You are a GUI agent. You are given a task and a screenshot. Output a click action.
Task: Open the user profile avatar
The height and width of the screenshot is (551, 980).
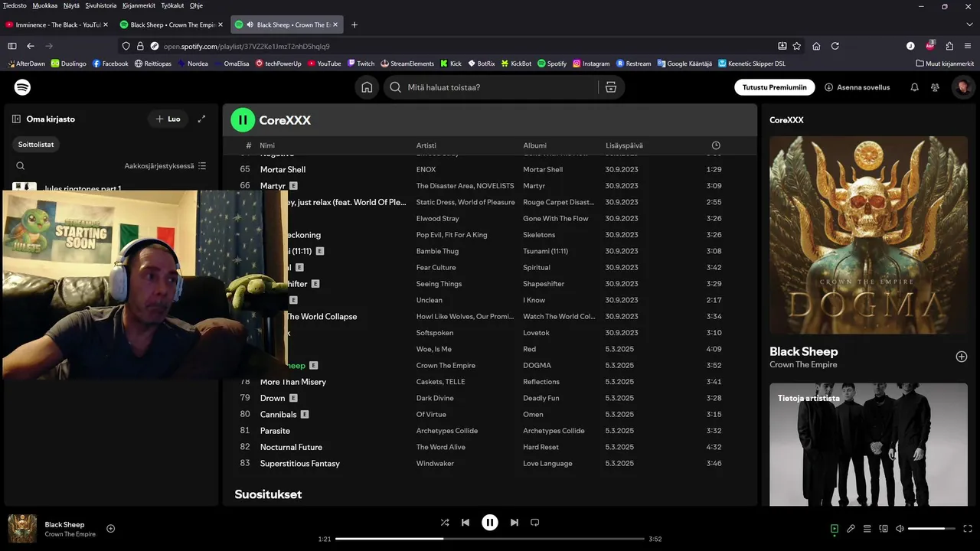click(x=962, y=87)
